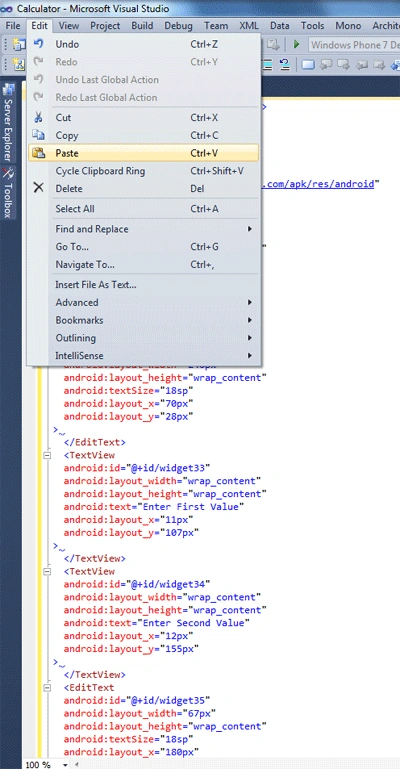This screenshot has width=400, height=769.
Task: Toggle a bookmark with the rectangle icon
Action: tap(308, 64)
